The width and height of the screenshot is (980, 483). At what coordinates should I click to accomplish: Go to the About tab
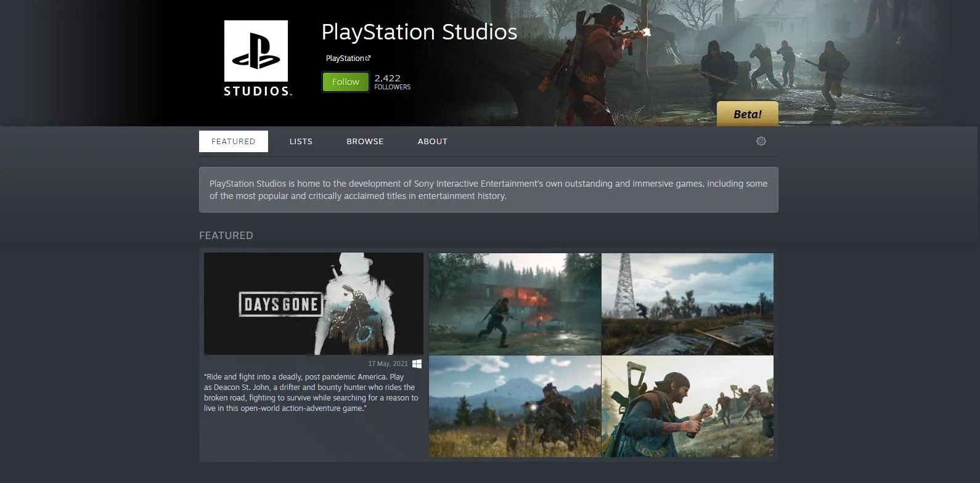[x=433, y=141]
